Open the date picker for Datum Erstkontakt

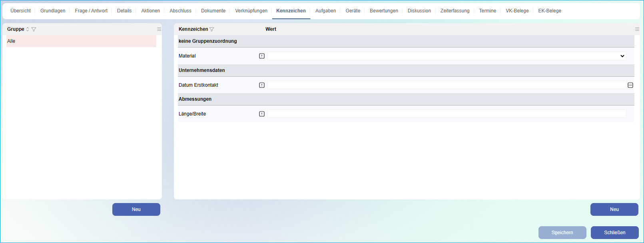[630, 85]
